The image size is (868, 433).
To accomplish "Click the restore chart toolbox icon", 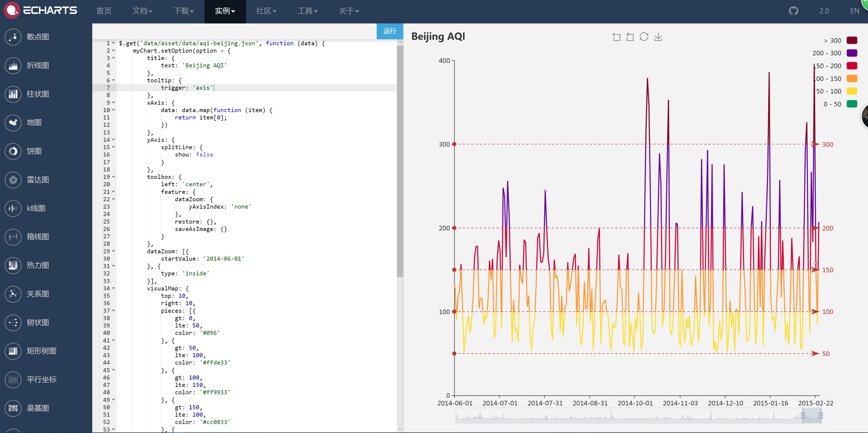I will pos(644,37).
